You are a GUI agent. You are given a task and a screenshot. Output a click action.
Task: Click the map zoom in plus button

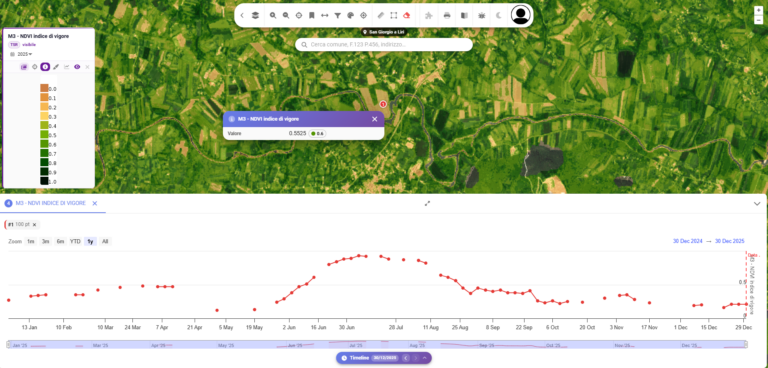tap(759, 10)
